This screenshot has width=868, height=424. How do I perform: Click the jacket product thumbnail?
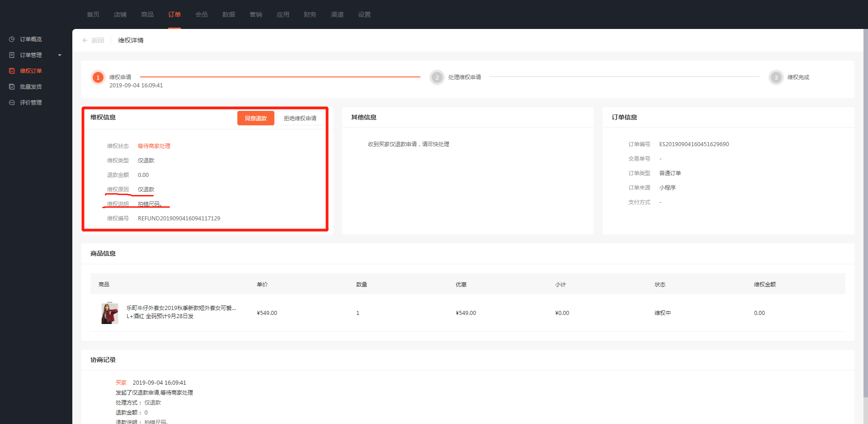tap(109, 313)
